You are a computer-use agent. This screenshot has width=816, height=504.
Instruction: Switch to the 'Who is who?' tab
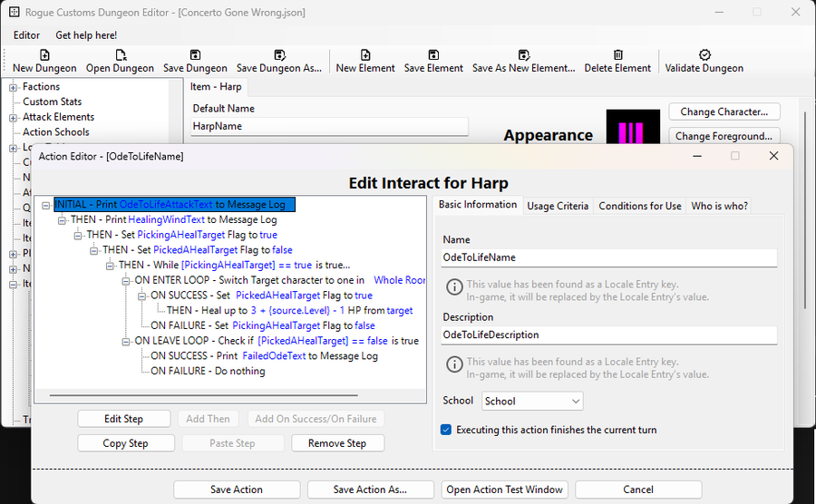[719, 206]
